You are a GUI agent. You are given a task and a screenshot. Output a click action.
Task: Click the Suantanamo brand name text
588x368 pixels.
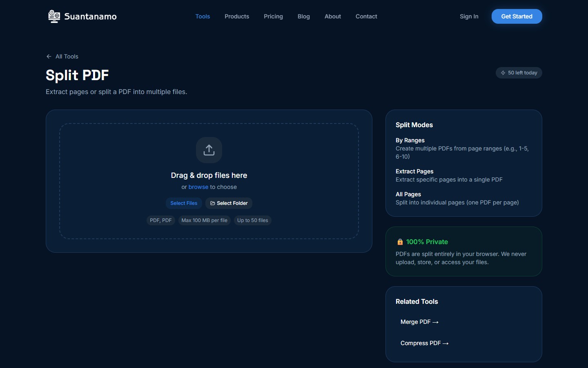(x=90, y=17)
